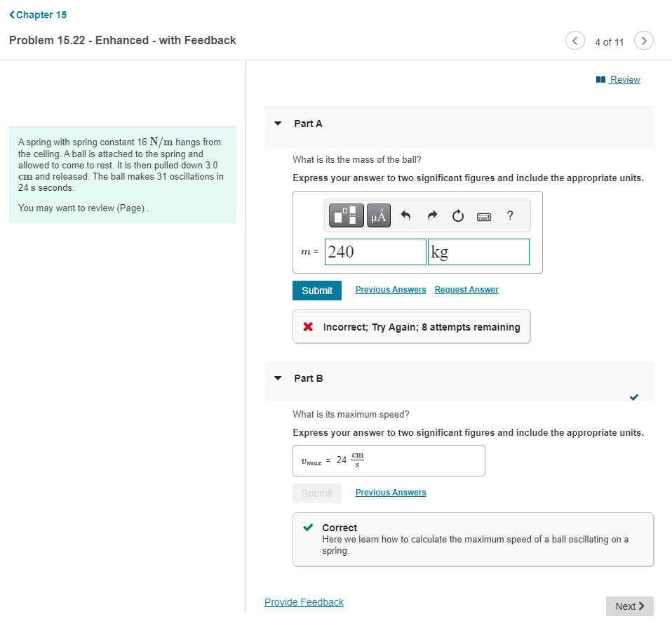Image resolution: width=672 pixels, height=640 pixels.
Task: Open Previous Answers under Part B
Action: (x=390, y=492)
